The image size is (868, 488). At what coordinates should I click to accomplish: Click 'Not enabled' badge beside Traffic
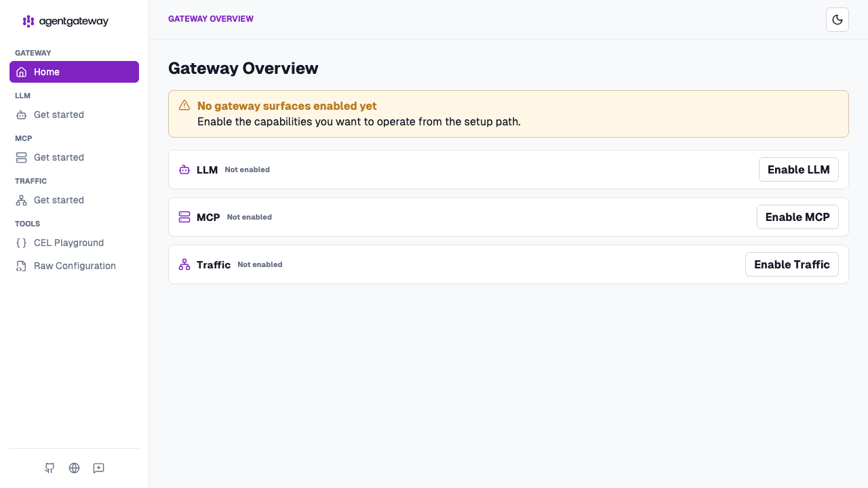tap(260, 264)
